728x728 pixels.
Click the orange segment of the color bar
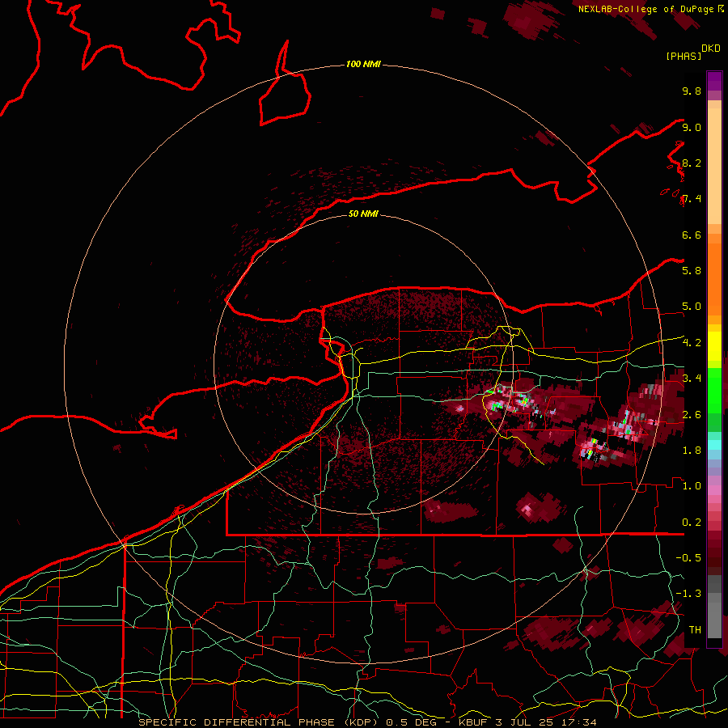[714, 278]
